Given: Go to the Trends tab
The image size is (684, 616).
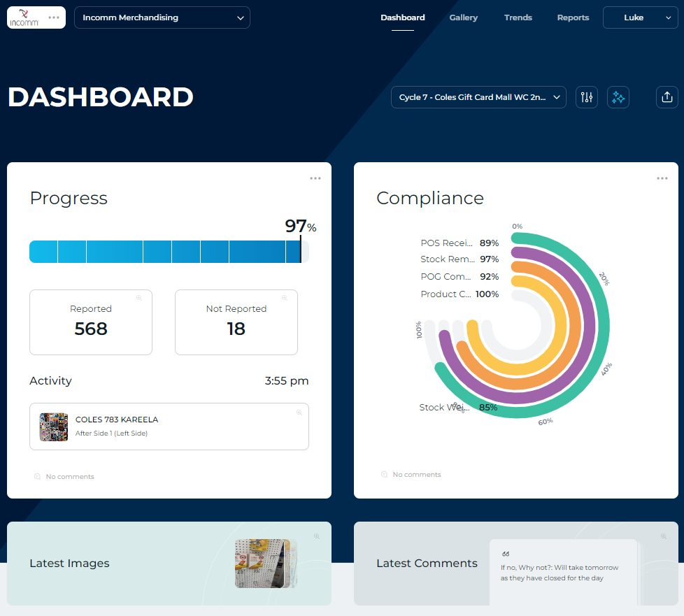Looking at the screenshot, I should [518, 17].
